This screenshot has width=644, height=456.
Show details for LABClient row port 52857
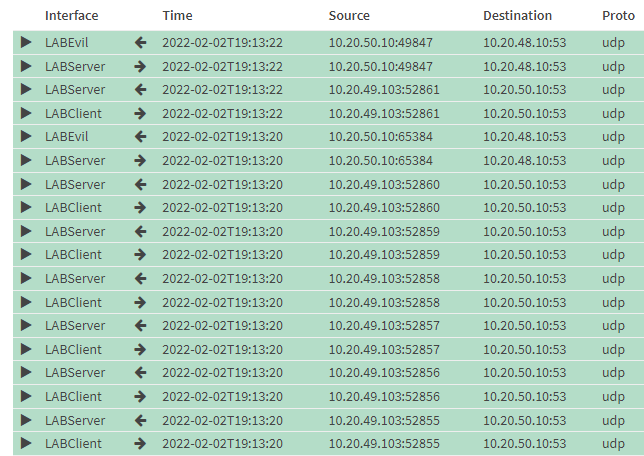tap(26, 349)
